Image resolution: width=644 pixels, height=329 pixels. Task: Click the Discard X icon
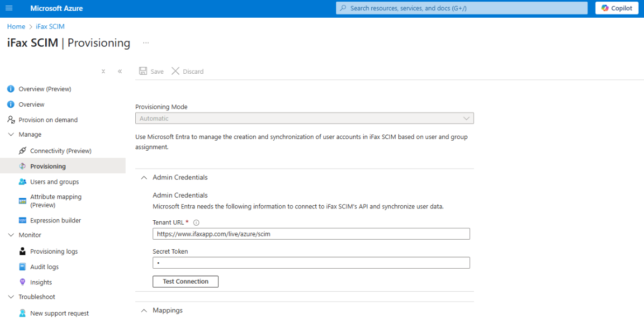[x=175, y=71]
